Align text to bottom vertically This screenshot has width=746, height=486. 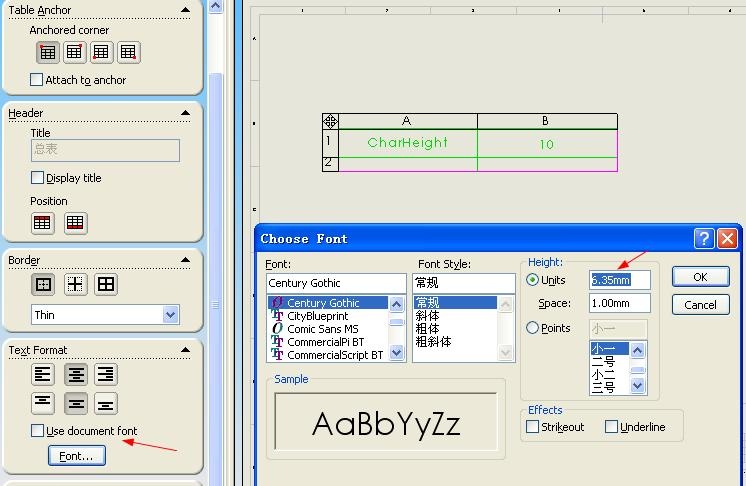pyautogui.click(x=106, y=403)
